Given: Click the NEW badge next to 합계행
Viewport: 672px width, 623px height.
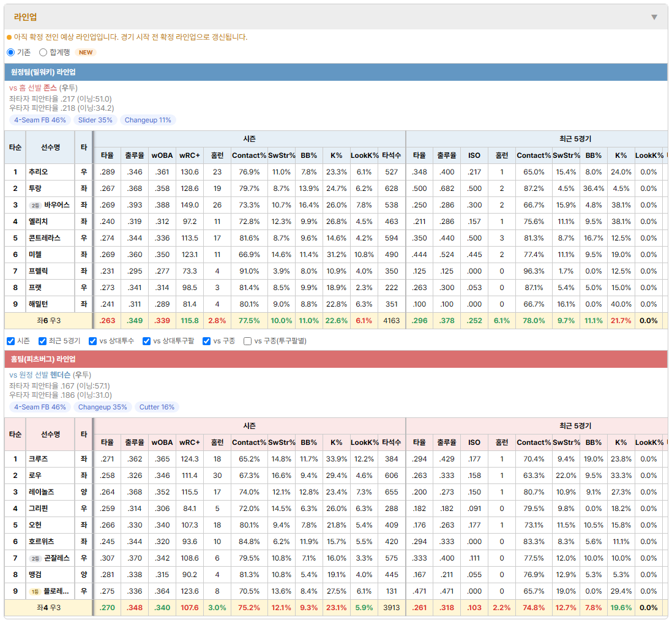Looking at the screenshot, I should 86,52.
